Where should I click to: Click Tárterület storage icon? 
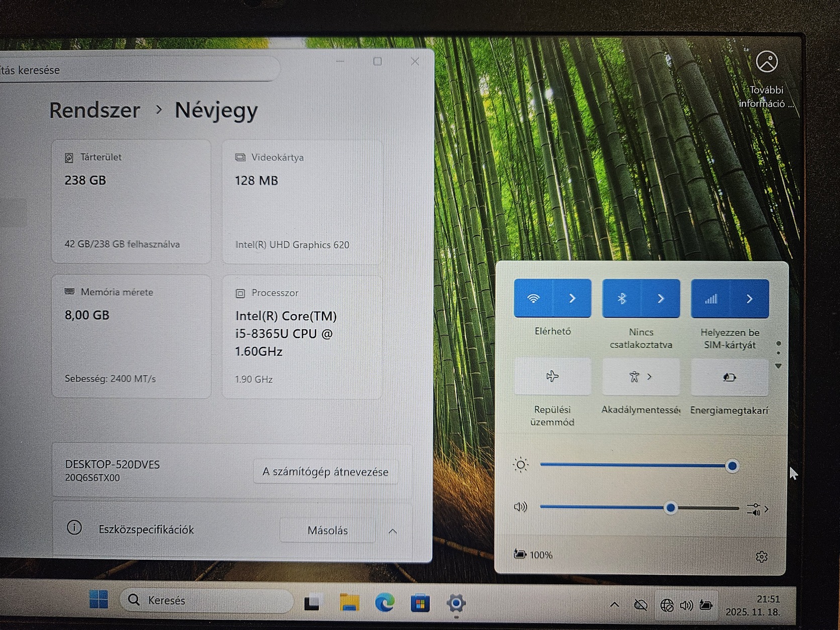[x=69, y=158]
